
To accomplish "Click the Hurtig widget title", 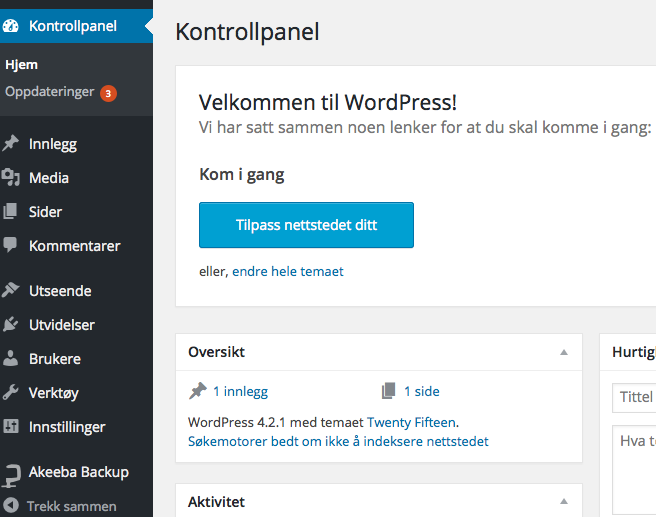I will [x=634, y=352].
